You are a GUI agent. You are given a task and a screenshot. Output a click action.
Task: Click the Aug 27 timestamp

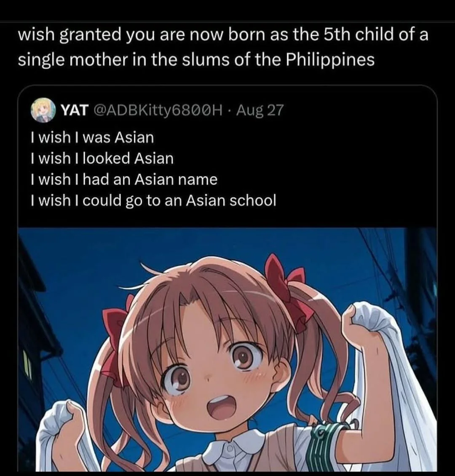(x=260, y=110)
